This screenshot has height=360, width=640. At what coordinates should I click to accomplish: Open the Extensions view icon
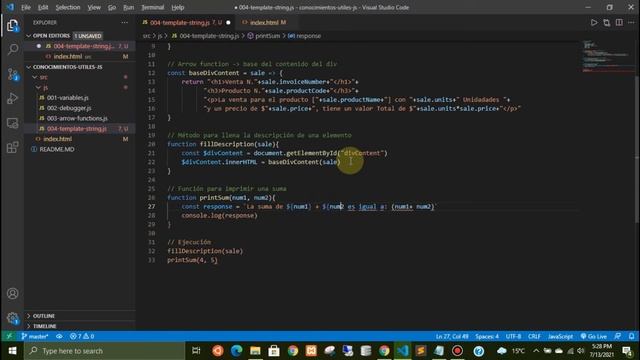click(12, 147)
